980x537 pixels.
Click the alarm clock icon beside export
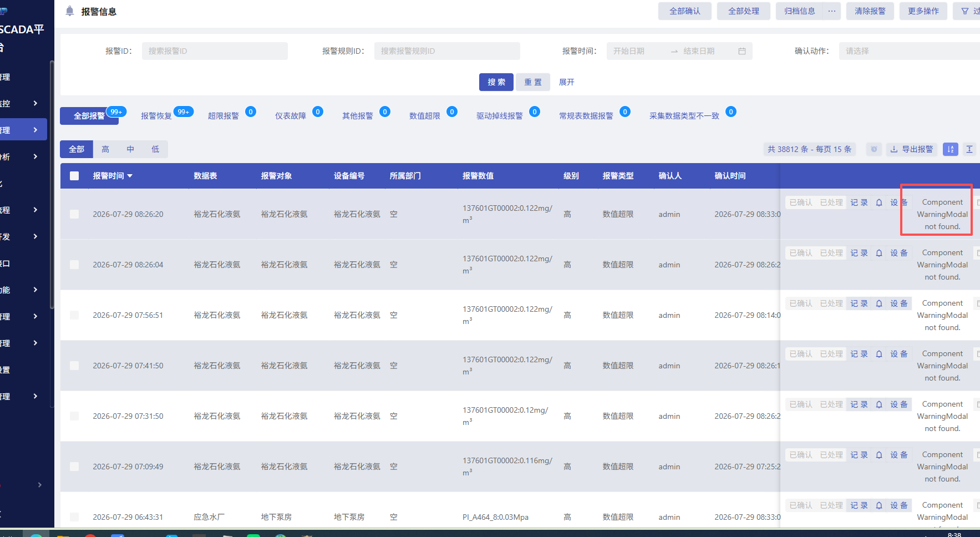(874, 149)
